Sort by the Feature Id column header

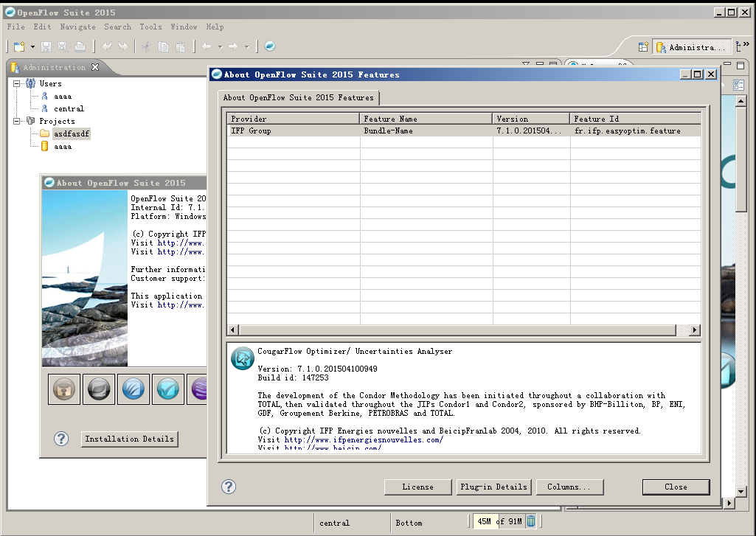click(x=636, y=119)
